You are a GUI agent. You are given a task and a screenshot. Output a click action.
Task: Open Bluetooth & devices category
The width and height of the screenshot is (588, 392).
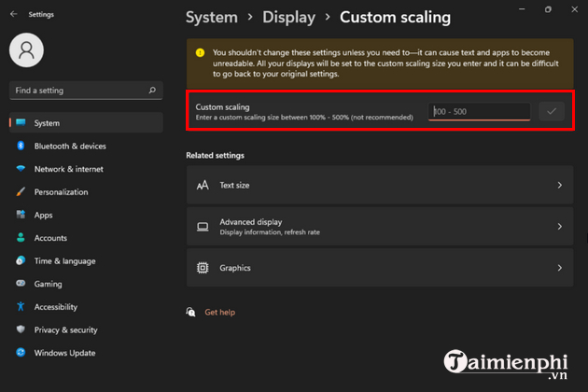coord(86,146)
